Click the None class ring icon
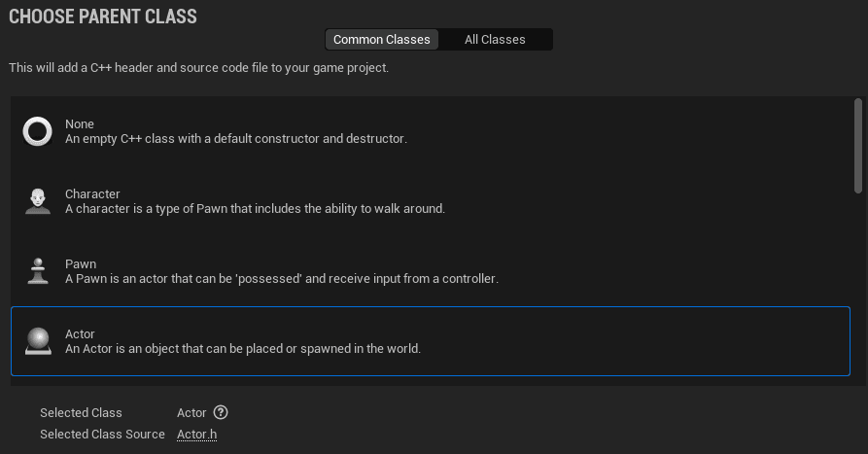Image resolution: width=868 pixels, height=454 pixels. pyautogui.click(x=37, y=131)
